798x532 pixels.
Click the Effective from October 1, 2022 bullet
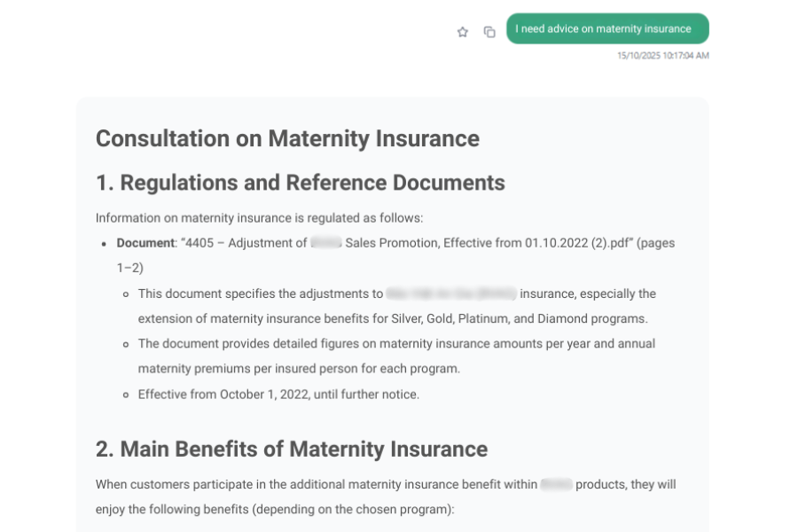[278, 395]
